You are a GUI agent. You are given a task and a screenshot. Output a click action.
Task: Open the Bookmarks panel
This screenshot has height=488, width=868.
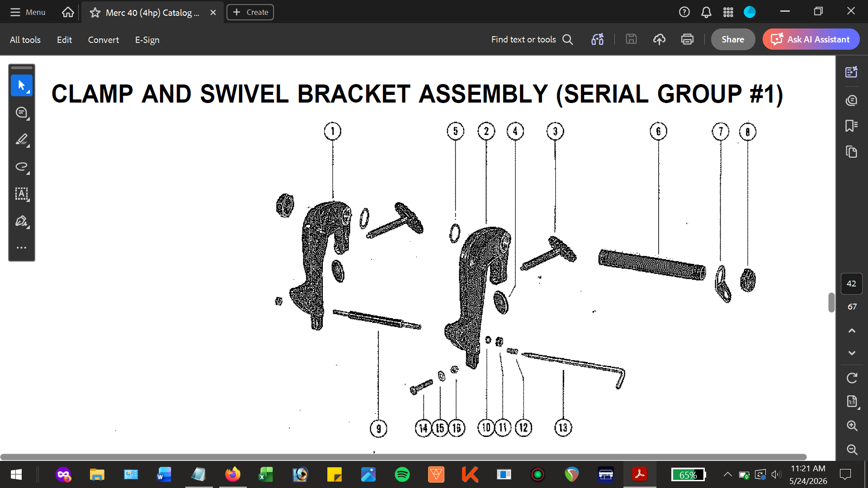click(851, 126)
